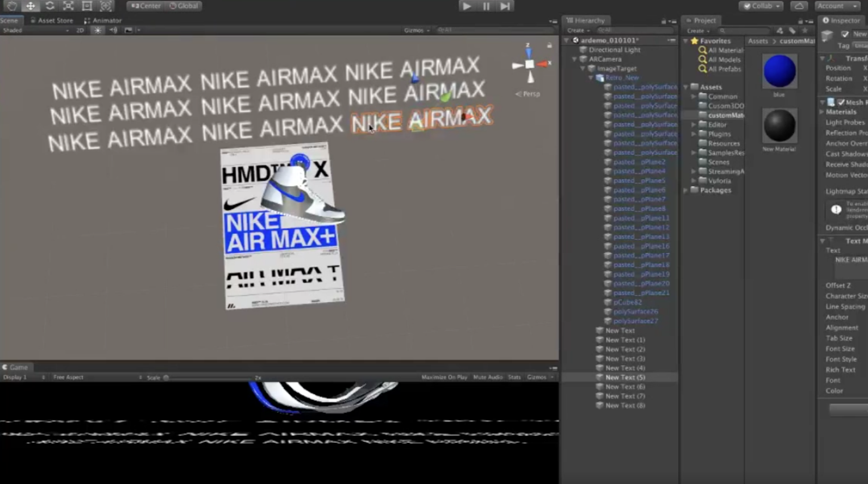Switch to the Asset Store tab
This screenshot has width=868, height=484.
[51, 20]
